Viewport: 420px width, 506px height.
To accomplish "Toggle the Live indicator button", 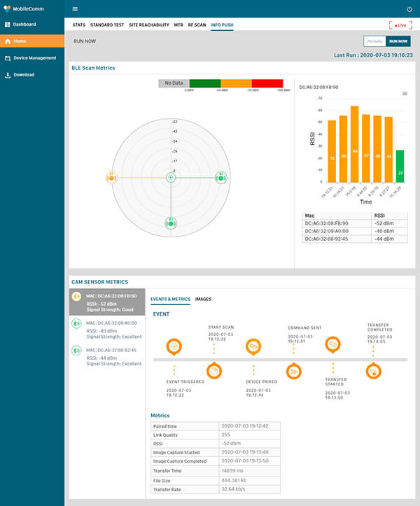I will coord(400,24).
